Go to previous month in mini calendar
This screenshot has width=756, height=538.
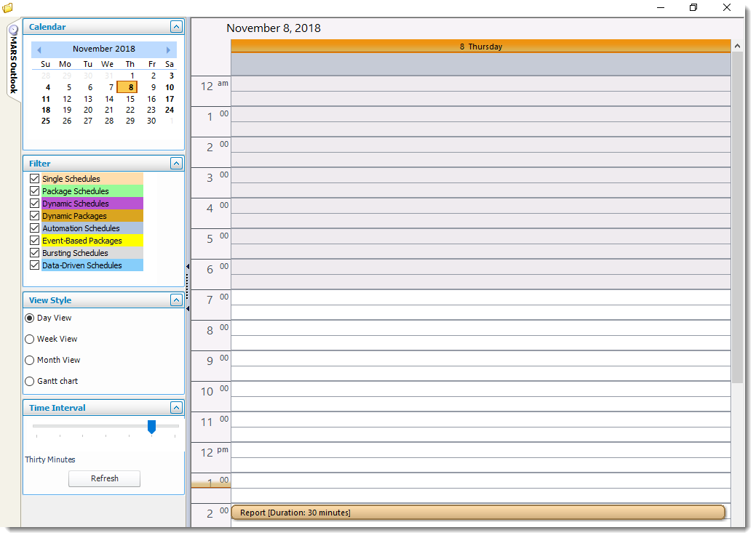39,49
